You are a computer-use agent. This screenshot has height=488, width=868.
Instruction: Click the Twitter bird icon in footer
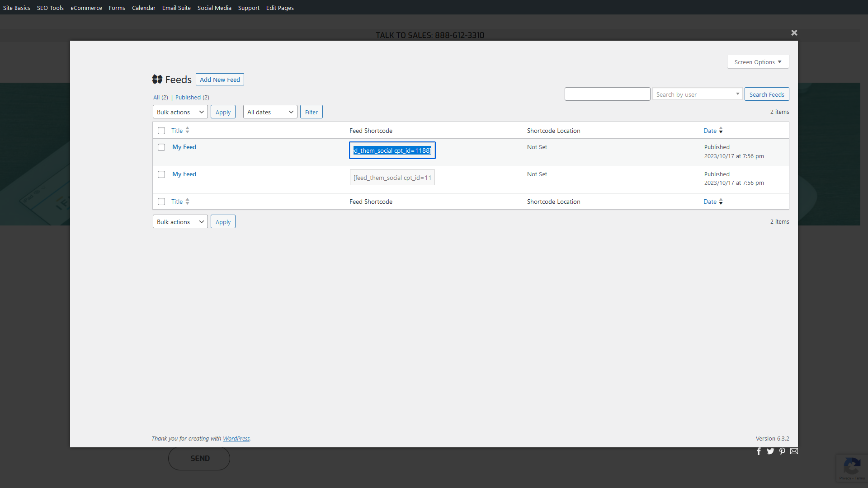click(770, 451)
